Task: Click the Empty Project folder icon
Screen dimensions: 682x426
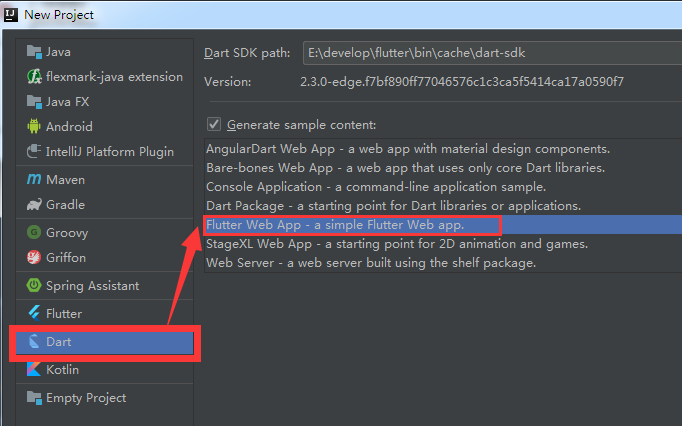Action: 34,397
